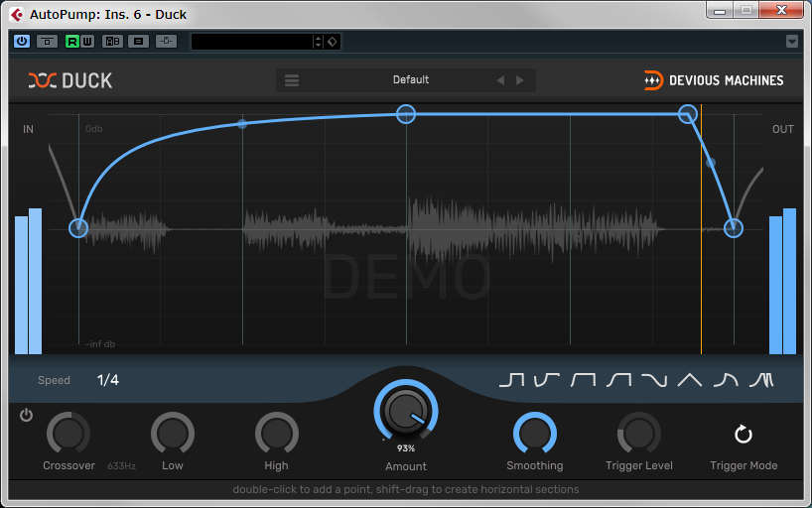Click the Amount knob at 93%
812x508 pixels.
tap(406, 411)
